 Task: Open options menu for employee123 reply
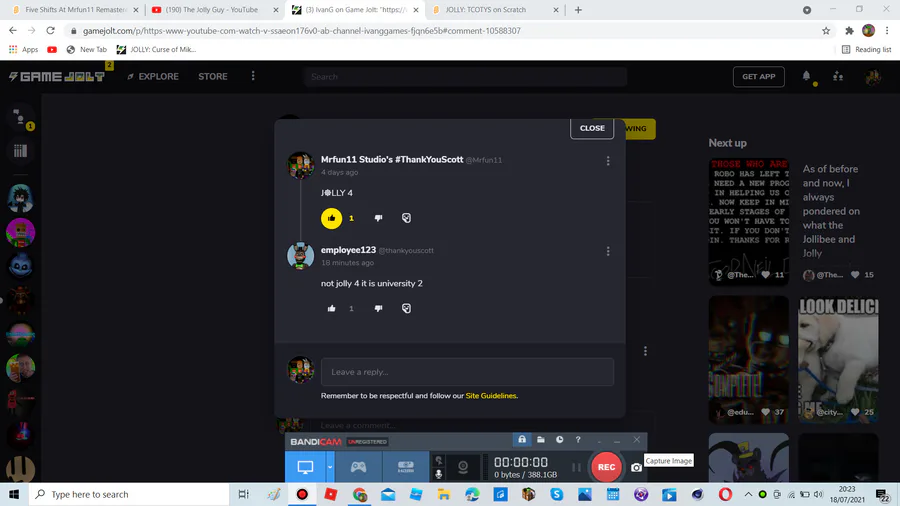(x=608, y=251)
